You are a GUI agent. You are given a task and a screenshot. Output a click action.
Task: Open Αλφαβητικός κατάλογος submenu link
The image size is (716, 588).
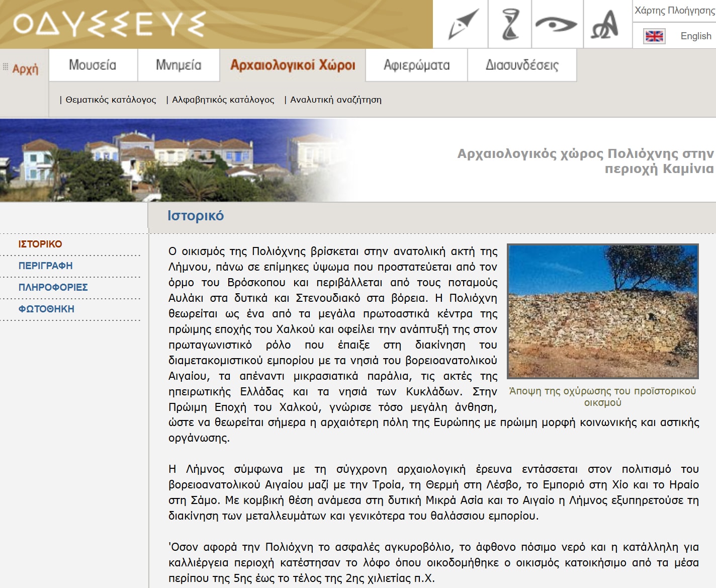pos(223,100)
